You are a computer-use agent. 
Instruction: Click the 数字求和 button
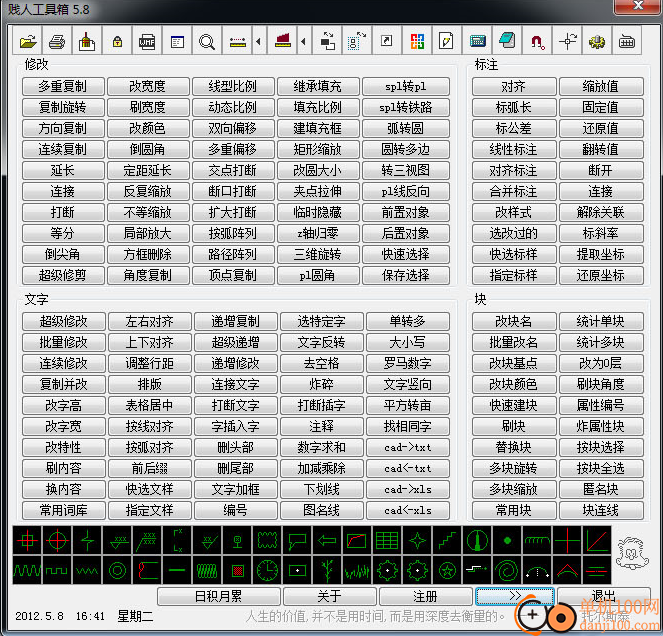point(322,447)
